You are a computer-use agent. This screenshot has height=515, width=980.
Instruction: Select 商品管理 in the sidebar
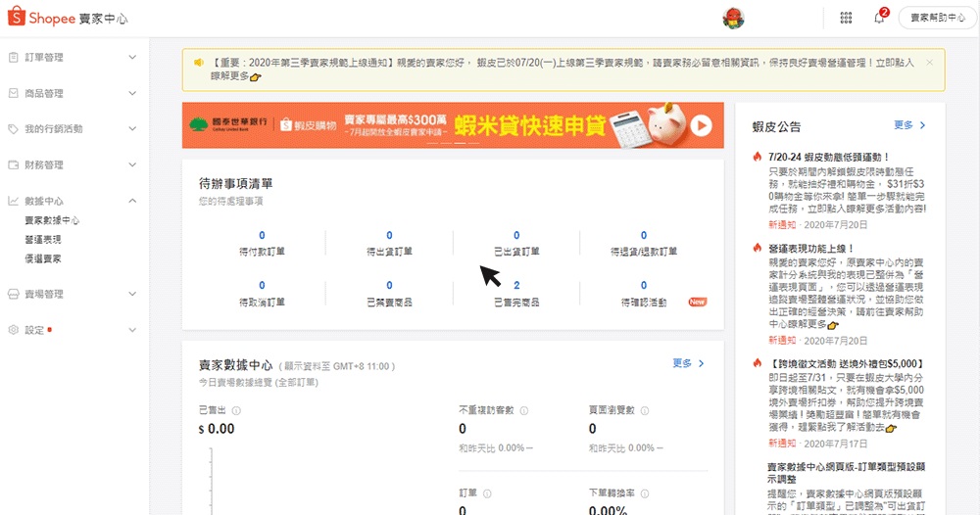(44, 93)
